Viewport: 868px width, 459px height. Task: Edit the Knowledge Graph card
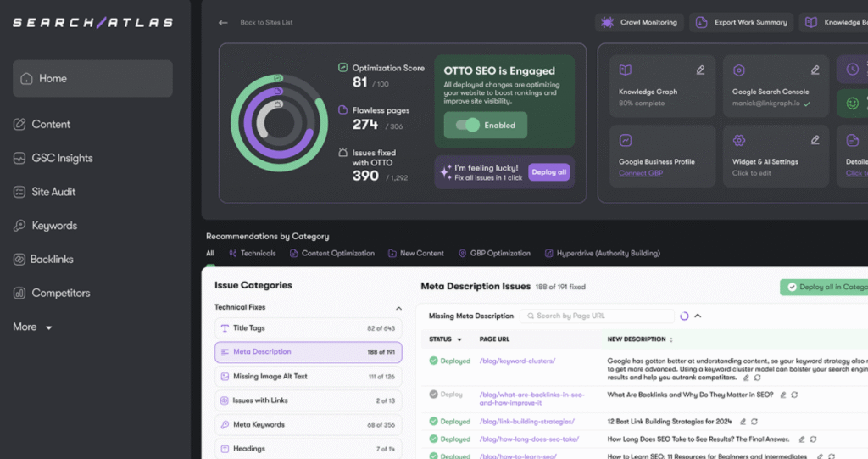pyautogui.click(x=700, y=70)
